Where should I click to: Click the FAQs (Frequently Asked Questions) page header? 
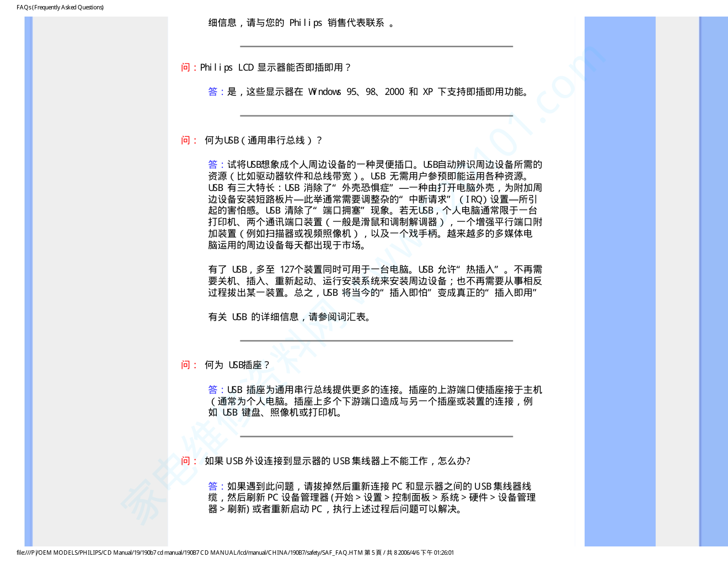(x=60, y=7)
